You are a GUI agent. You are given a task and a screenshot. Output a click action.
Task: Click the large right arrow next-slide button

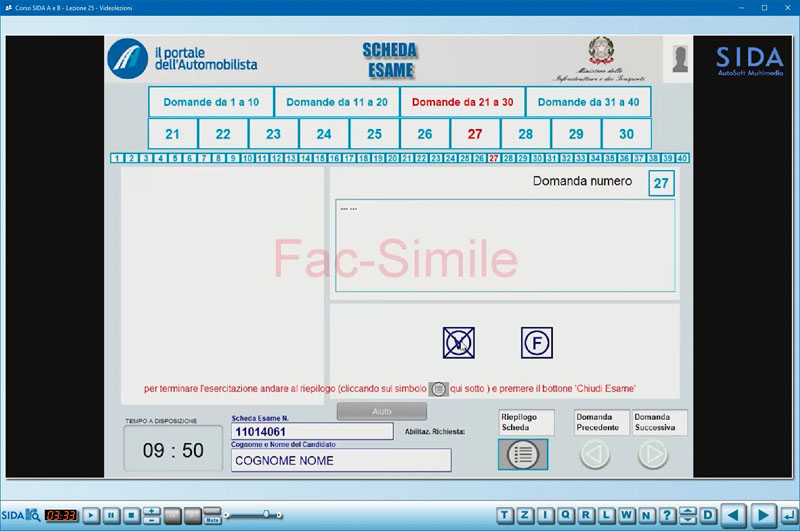coord(763,515)
